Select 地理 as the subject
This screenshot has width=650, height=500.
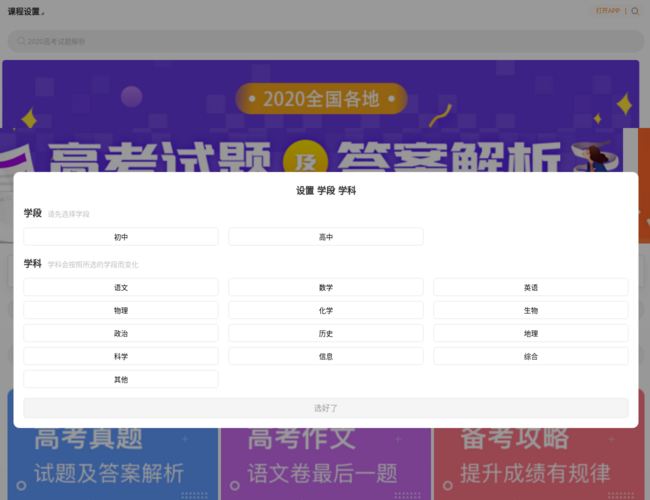click(x=531, y=333)
